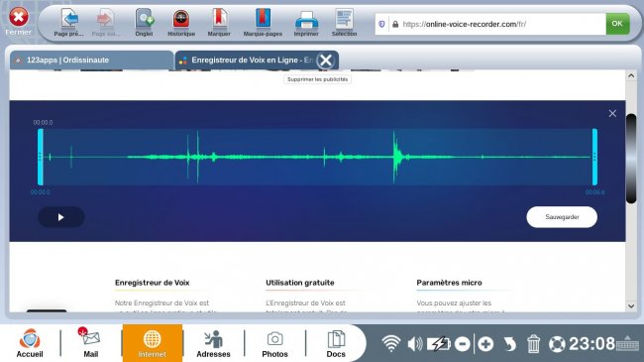Open the Photos app in the dock
This screenshot has width=644, height=362.
pos(274,343)
